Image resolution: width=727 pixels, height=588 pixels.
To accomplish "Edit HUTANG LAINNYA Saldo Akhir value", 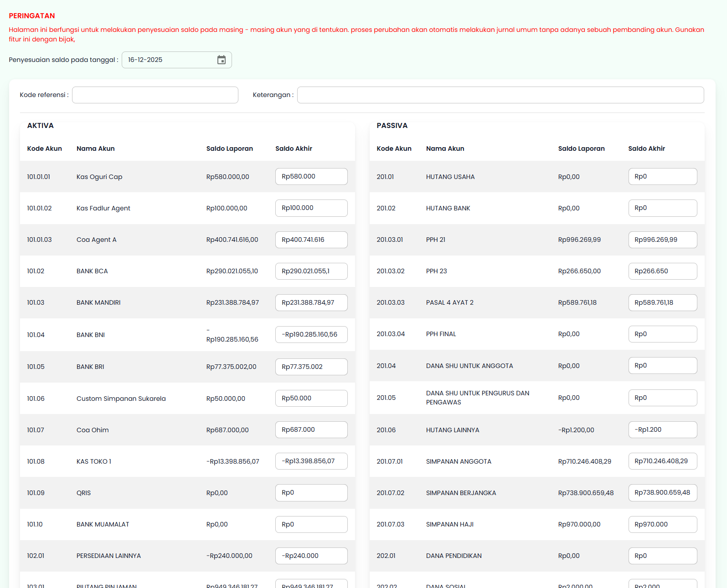I will pyautogui.click(x=662, y=430).
